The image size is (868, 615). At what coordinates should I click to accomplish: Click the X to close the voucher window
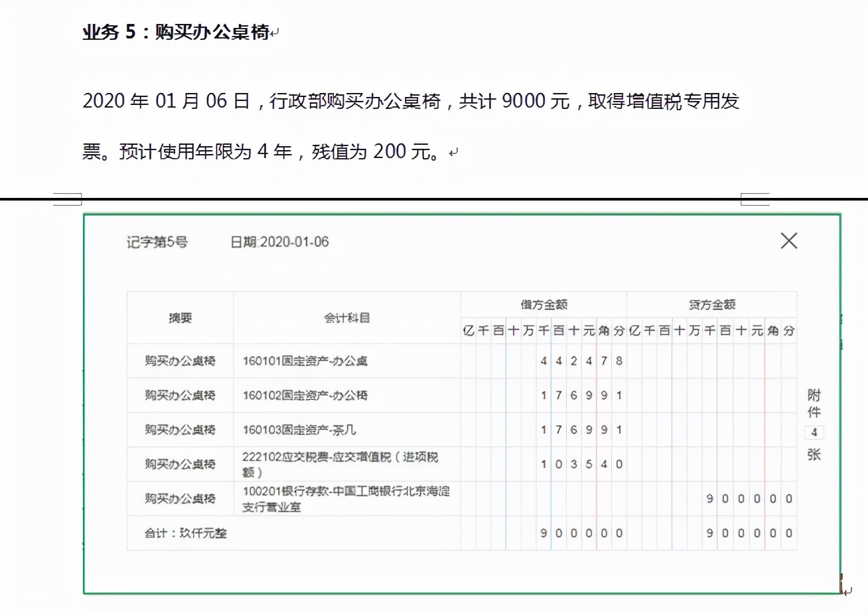(x=788, y=241)
